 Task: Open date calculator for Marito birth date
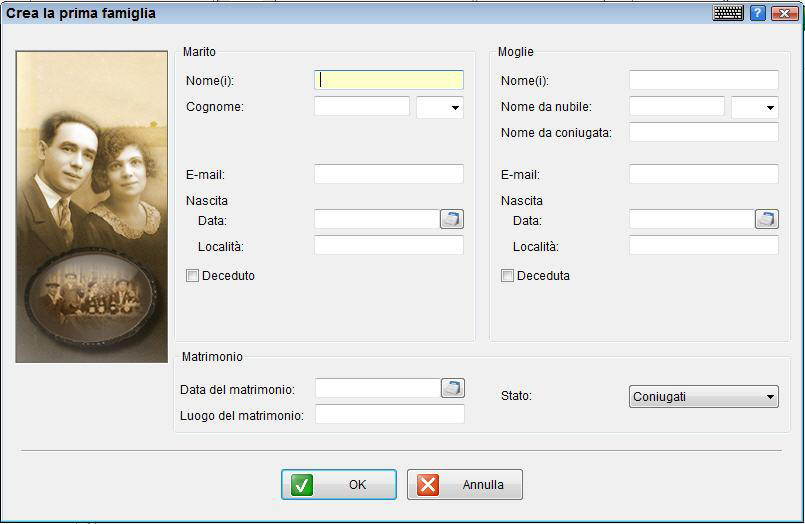(452, 219)
